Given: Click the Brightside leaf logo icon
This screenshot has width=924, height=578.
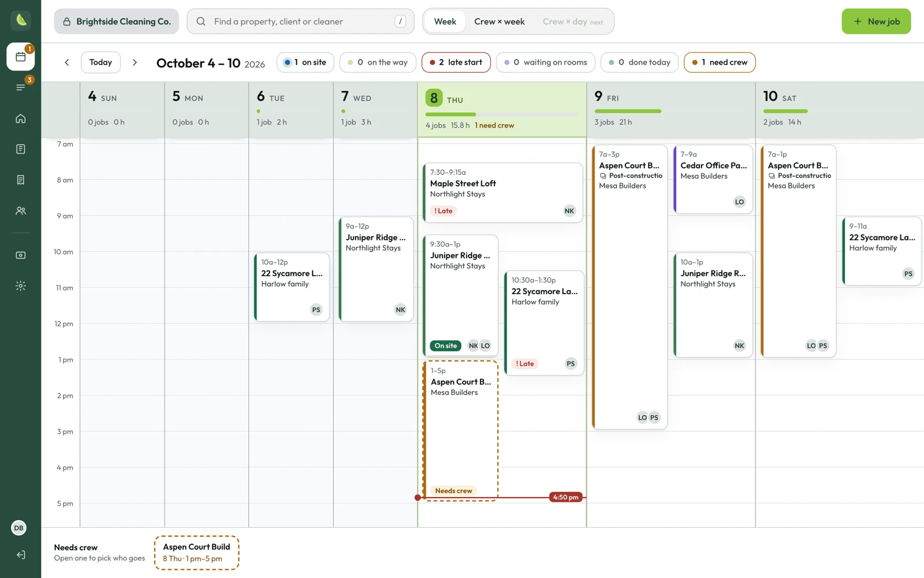Looking at the screenshot, I should 21,20.
